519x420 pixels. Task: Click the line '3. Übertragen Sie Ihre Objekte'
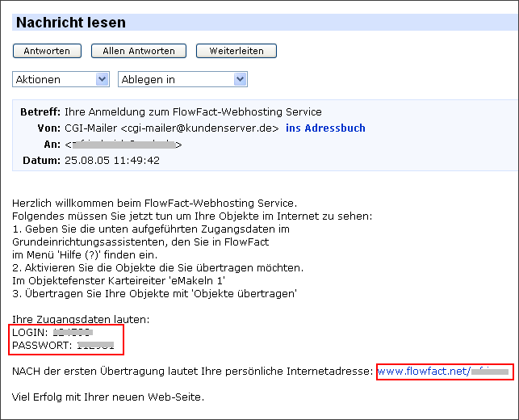pos(155,294)
